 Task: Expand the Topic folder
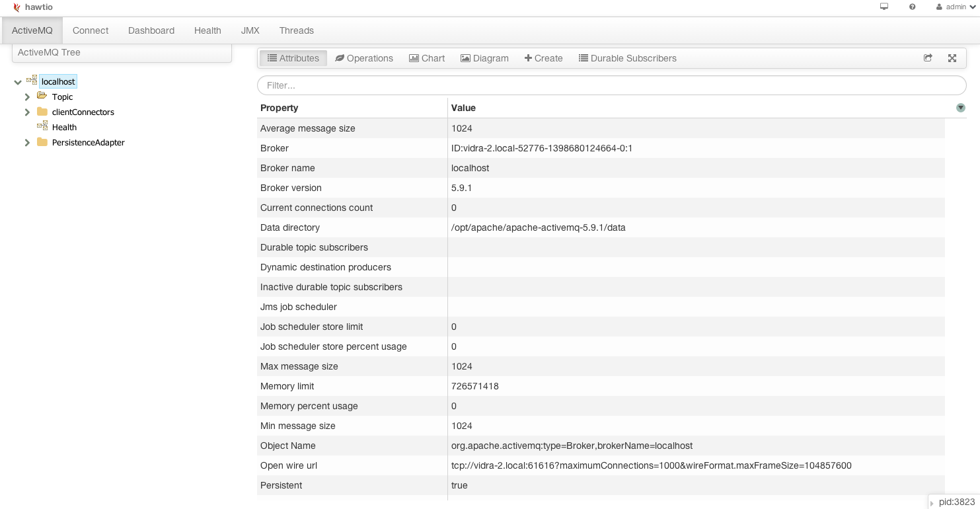[x=28, y=97]
